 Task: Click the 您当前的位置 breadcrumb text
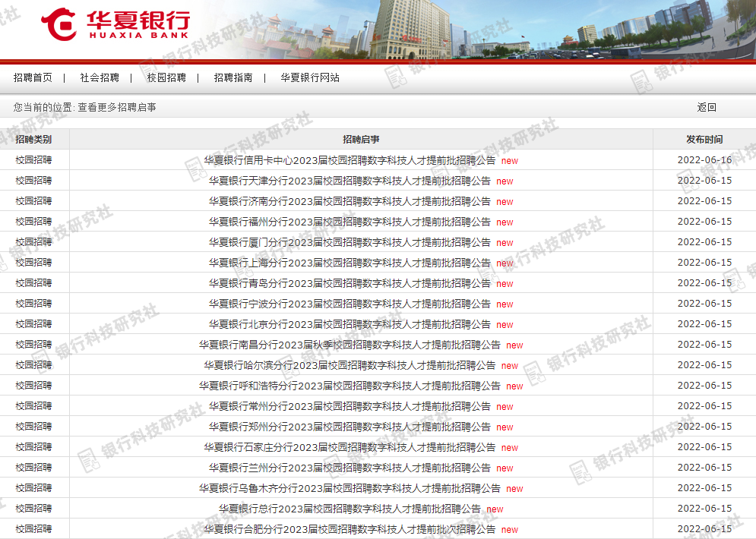pyautogui.click(x=85, y=107)
